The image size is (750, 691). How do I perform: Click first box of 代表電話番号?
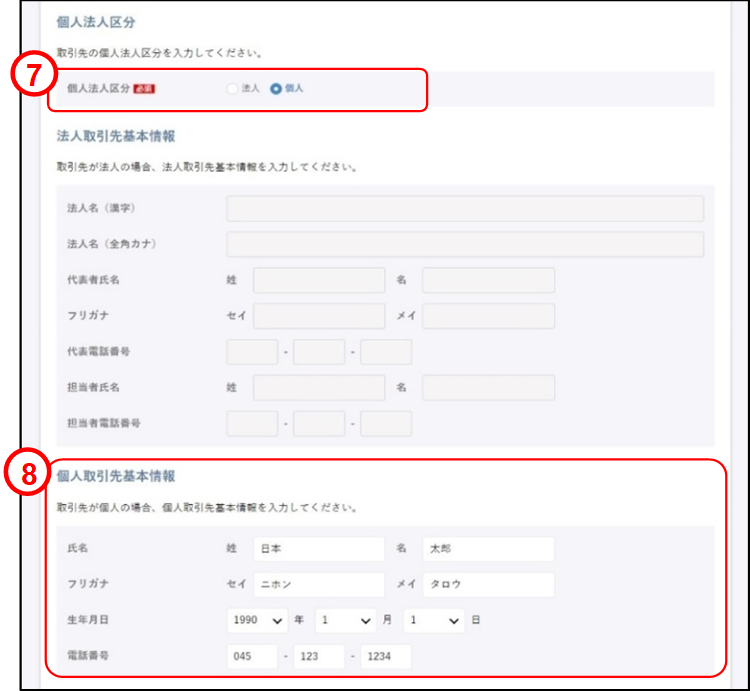pyautogui.click(x=253, y=352)
